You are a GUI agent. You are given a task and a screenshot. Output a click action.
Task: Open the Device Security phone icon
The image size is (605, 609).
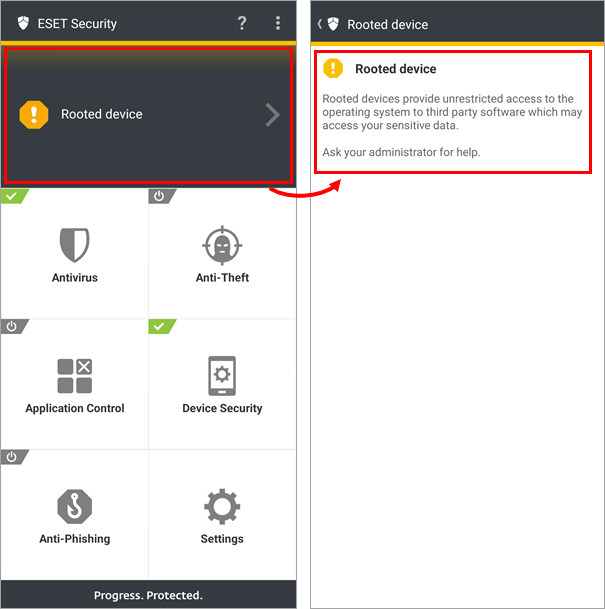[222, 376]
